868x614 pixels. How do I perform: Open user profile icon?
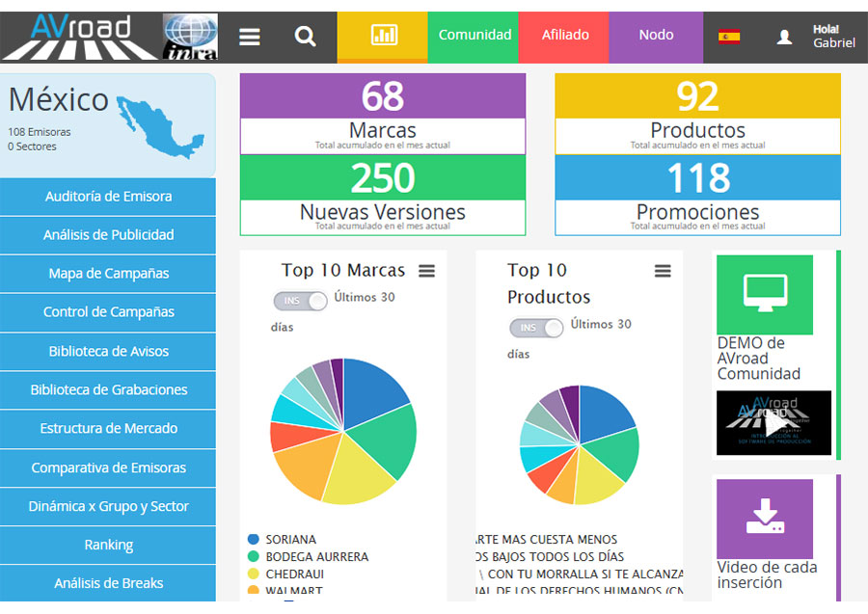point(784,37)
